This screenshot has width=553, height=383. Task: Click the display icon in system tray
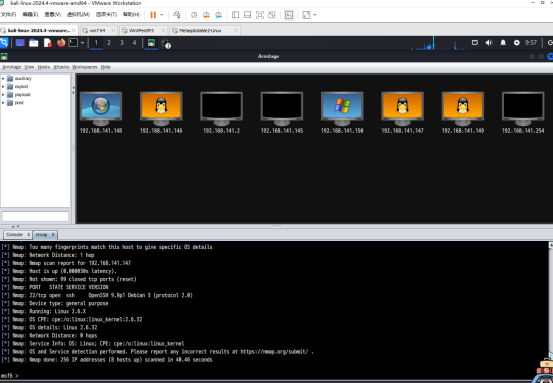475,43
